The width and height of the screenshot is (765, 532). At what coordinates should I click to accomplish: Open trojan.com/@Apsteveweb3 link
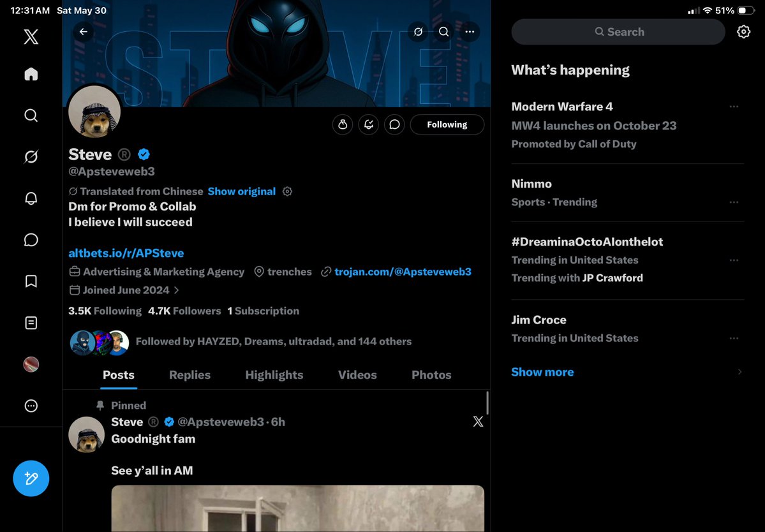click(403, 272)
